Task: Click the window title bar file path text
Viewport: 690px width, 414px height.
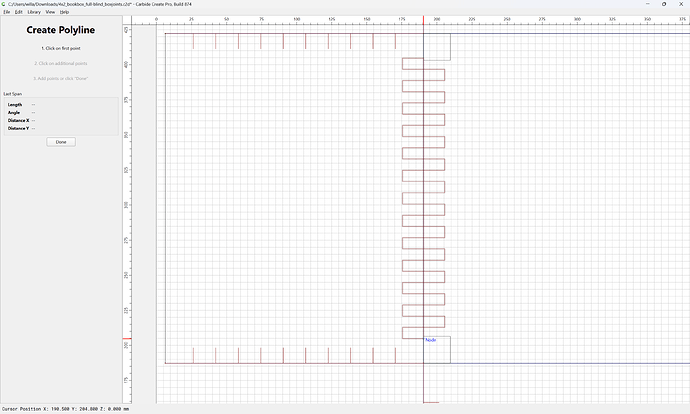Action: [x=99, y=4]
